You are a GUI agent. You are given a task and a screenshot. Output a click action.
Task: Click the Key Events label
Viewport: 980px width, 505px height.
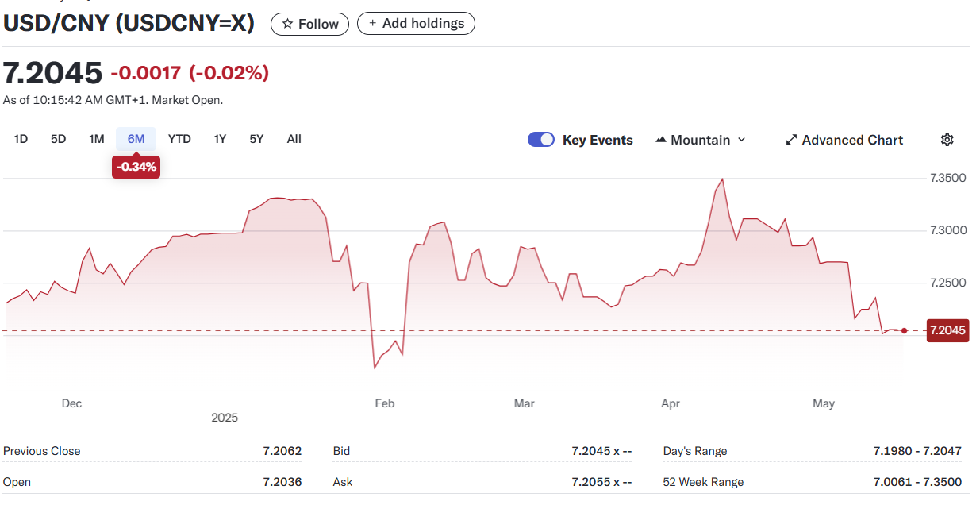point(598,140)
